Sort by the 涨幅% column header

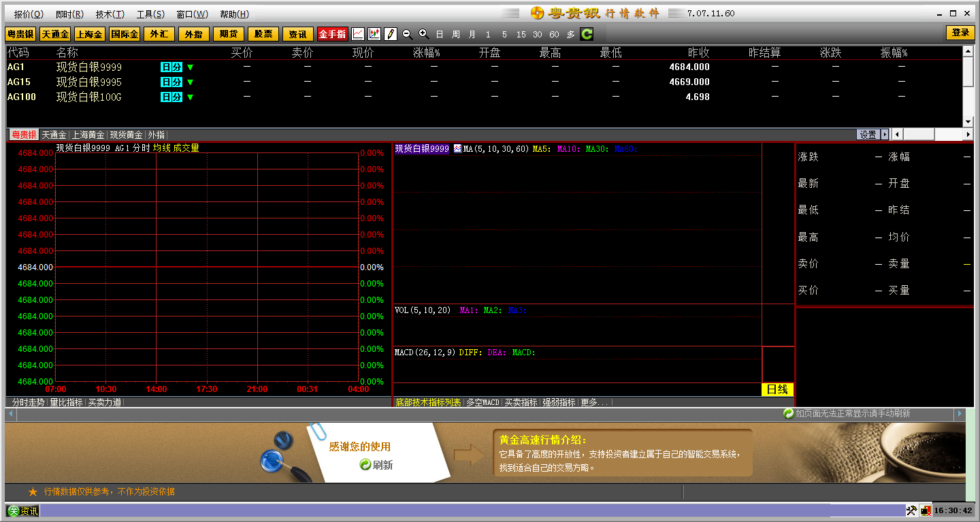(x=426, y=52)
